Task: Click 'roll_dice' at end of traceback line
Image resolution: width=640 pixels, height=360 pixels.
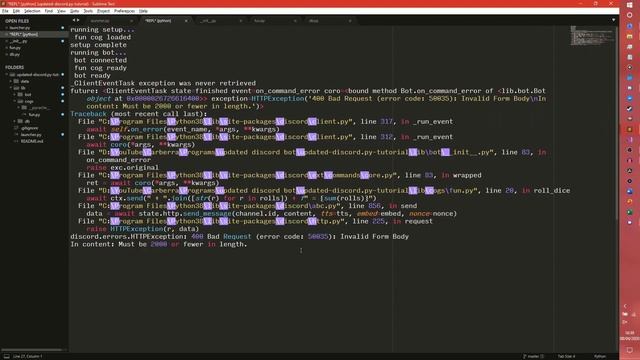Action: click(552, 191)
